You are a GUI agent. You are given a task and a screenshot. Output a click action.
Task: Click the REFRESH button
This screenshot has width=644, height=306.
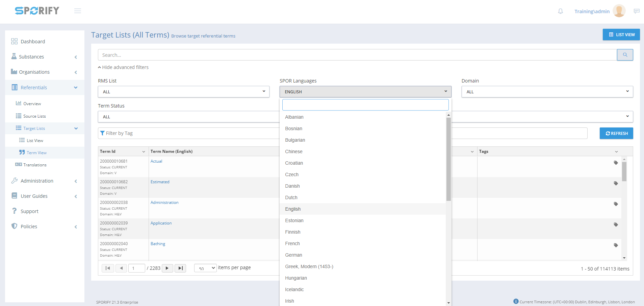(616, 133)
